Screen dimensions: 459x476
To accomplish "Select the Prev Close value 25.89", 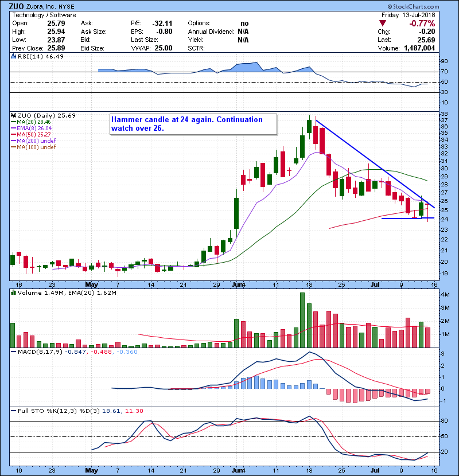I will [56, 48].
